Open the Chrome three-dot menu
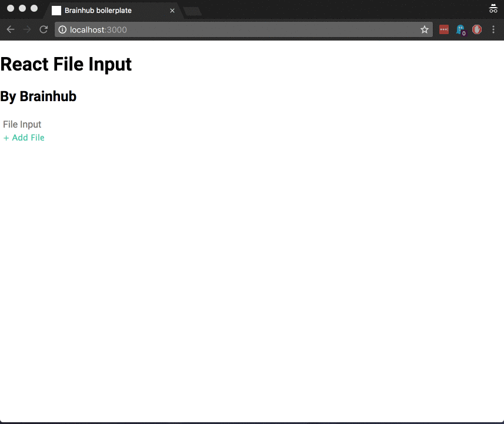 (493, 29)
